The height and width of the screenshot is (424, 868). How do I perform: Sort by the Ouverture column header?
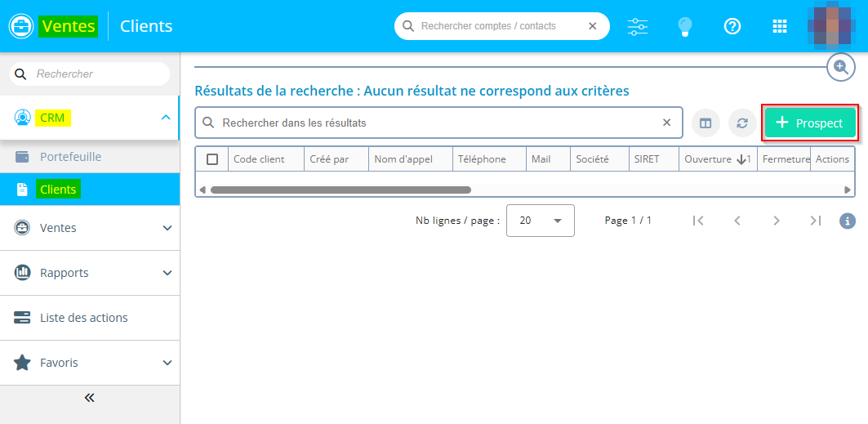tap(707, 159)
